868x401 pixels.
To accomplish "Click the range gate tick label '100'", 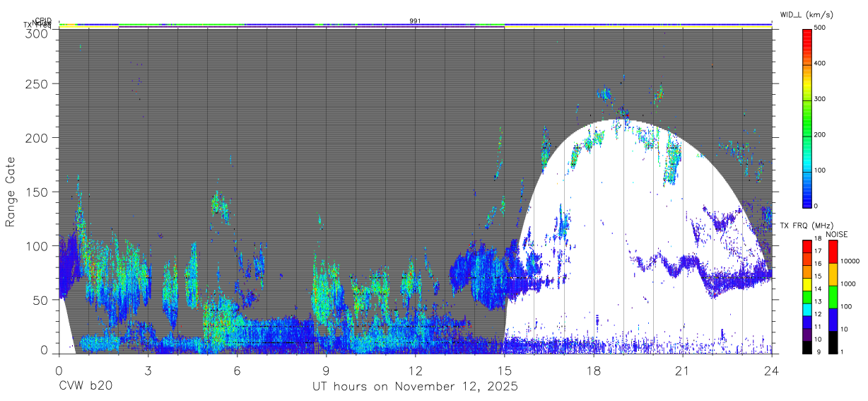I will [x=37, y=246].
